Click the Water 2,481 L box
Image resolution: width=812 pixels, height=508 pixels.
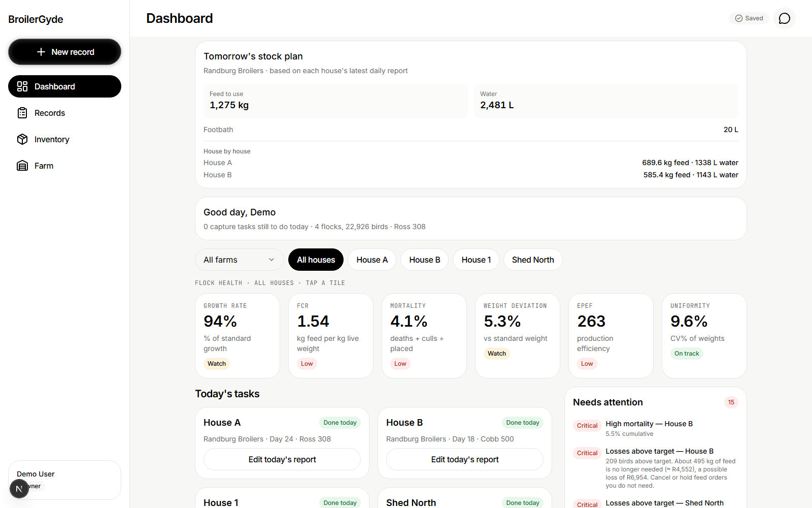[606, 101]
